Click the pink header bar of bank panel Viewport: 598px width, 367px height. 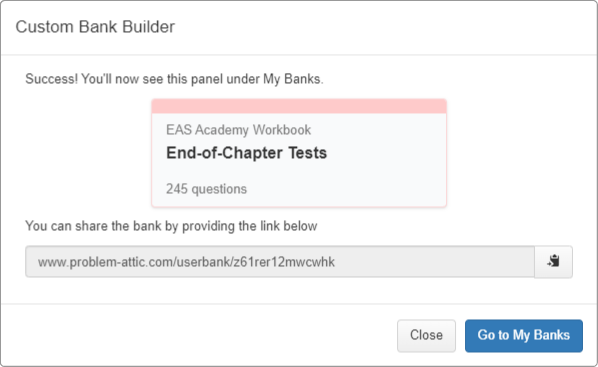click(x=299, y=106)
